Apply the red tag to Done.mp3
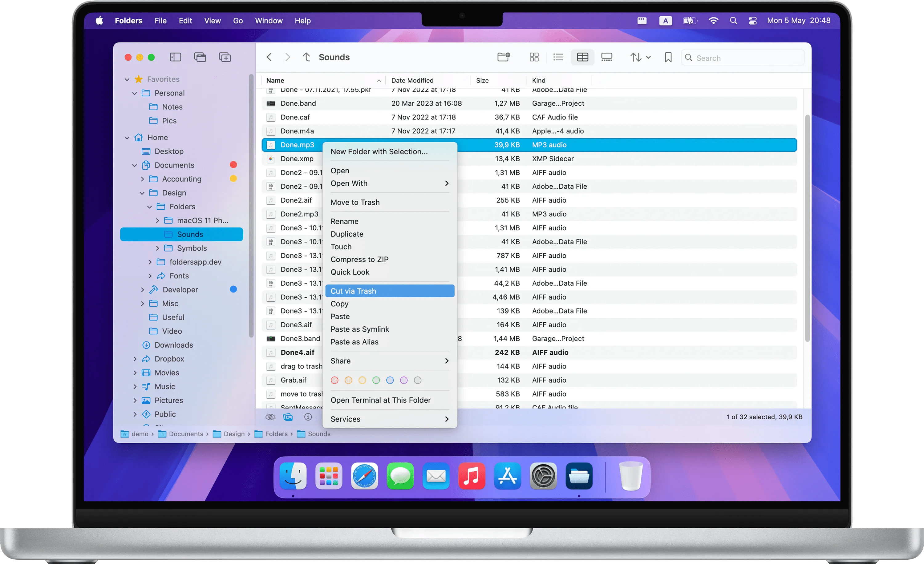Viewport: 924px width, 564px height. point(334,380)
